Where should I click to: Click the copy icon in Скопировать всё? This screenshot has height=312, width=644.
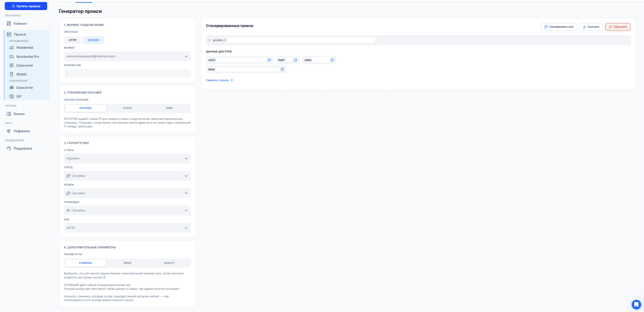[x=546, y=27]
